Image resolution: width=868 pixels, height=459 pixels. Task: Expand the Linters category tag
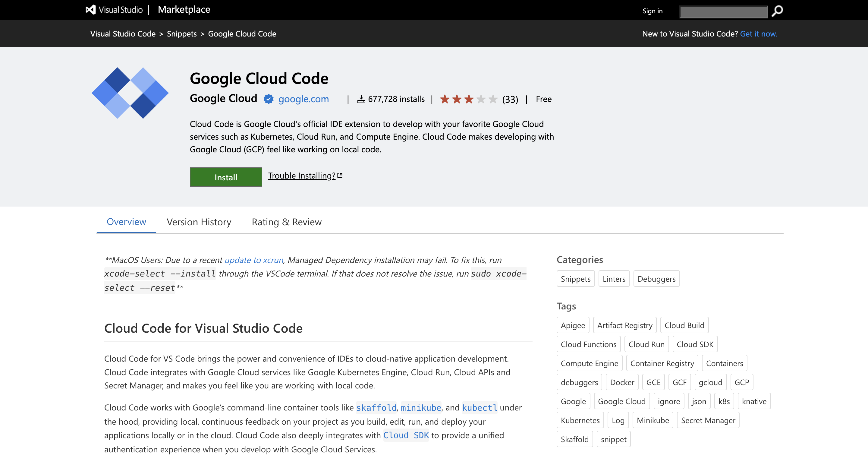(614, 279)
